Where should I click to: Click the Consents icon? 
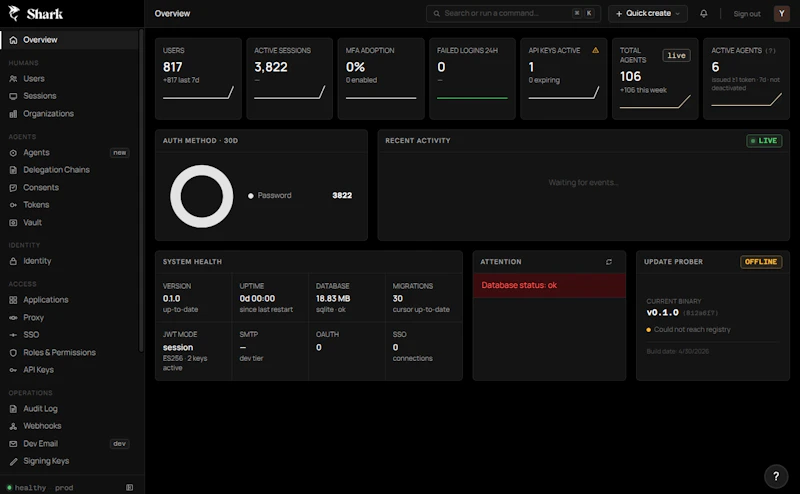click(x=13, y=188)
